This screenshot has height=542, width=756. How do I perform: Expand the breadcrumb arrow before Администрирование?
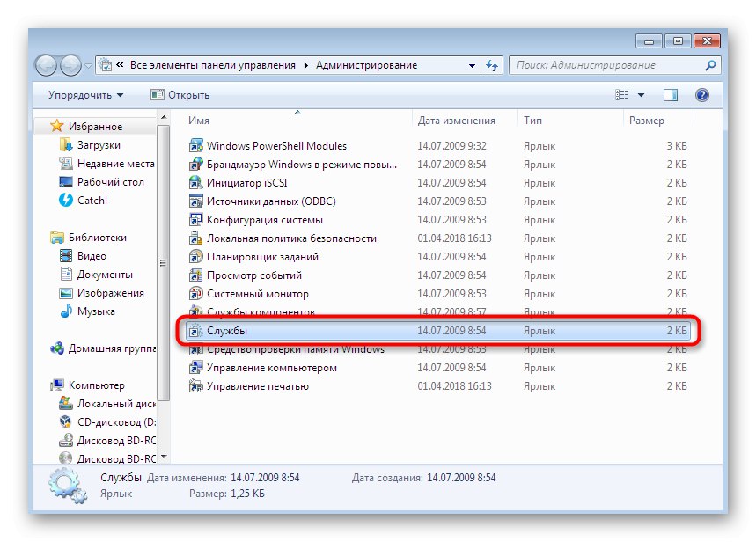click(305, 66)
